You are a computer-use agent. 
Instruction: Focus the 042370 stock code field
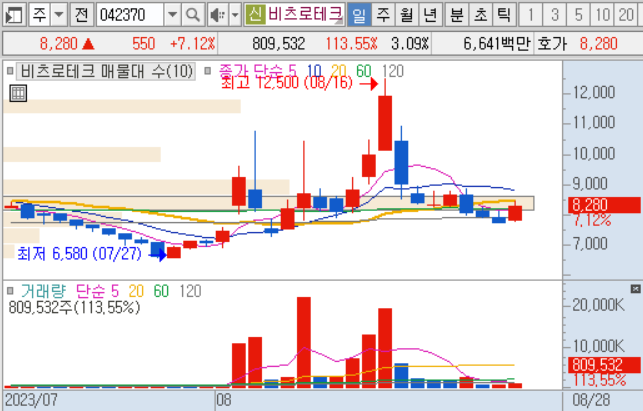(130, 15)
